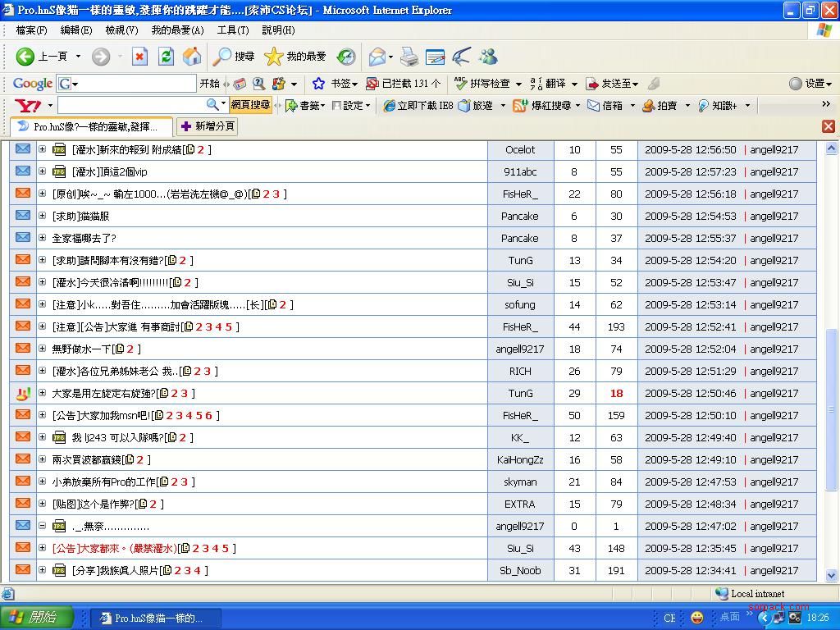Screen dimensions: 840x630
Task: Click envelope icon beside 全家福哪去了? thread
Action: point(23,238)
